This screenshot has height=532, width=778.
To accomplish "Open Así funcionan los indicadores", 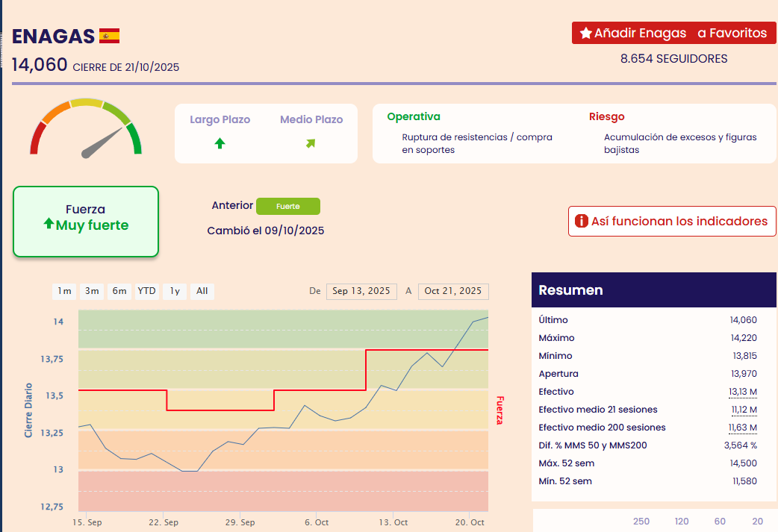I will coord(672,222).
